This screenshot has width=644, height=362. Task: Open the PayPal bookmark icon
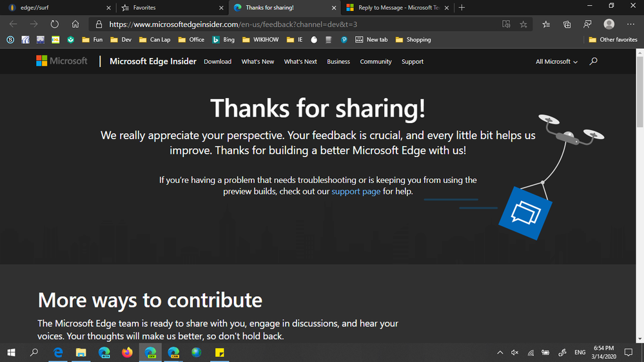tap(344, 40)
